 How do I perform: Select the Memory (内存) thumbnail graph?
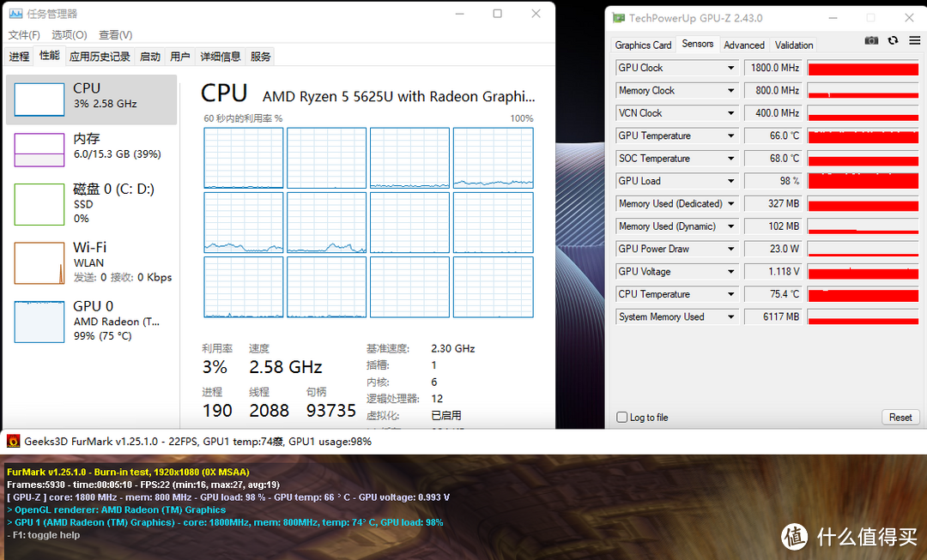pos(39,150)
